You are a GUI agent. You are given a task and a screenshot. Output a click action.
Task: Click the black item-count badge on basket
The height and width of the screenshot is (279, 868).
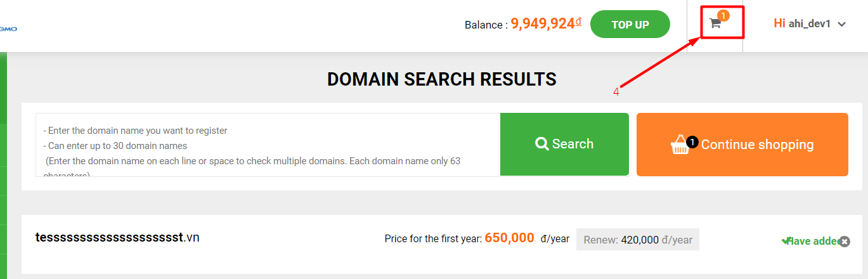(692, 143)
